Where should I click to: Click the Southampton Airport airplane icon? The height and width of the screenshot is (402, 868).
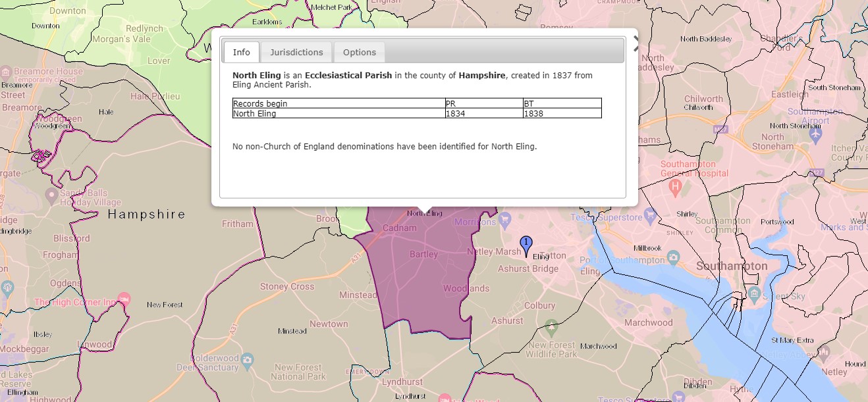815,134
